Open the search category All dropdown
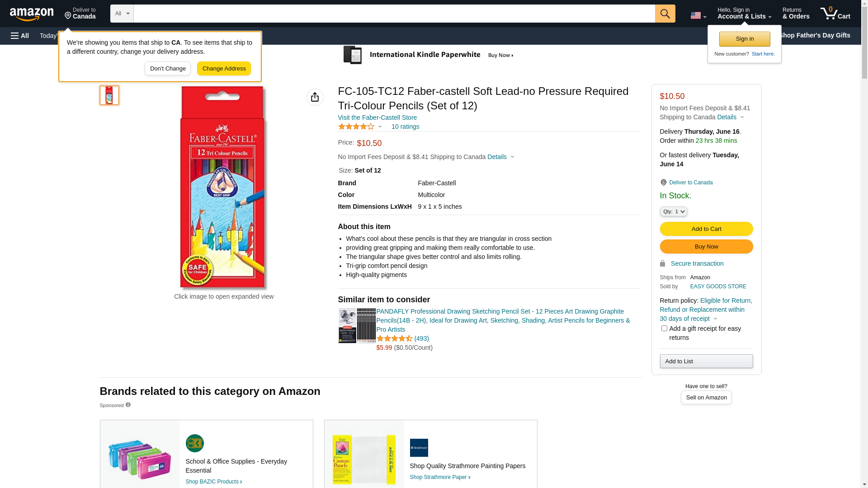This screenshot has width=868, height=488. [122, 14]
